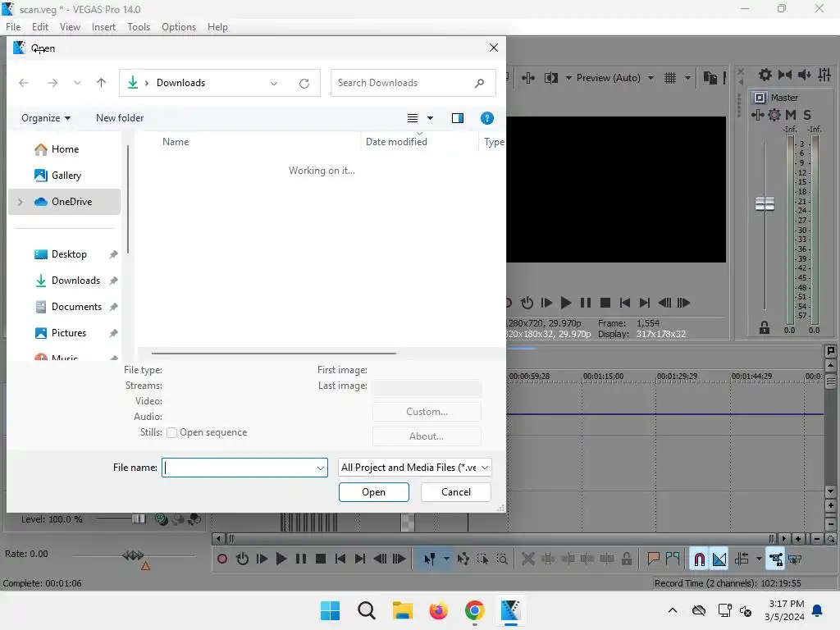Select the Normal Edit tool in timeline toolbar
The width and height of the screenshot is (840, 630).
(430, 559)
